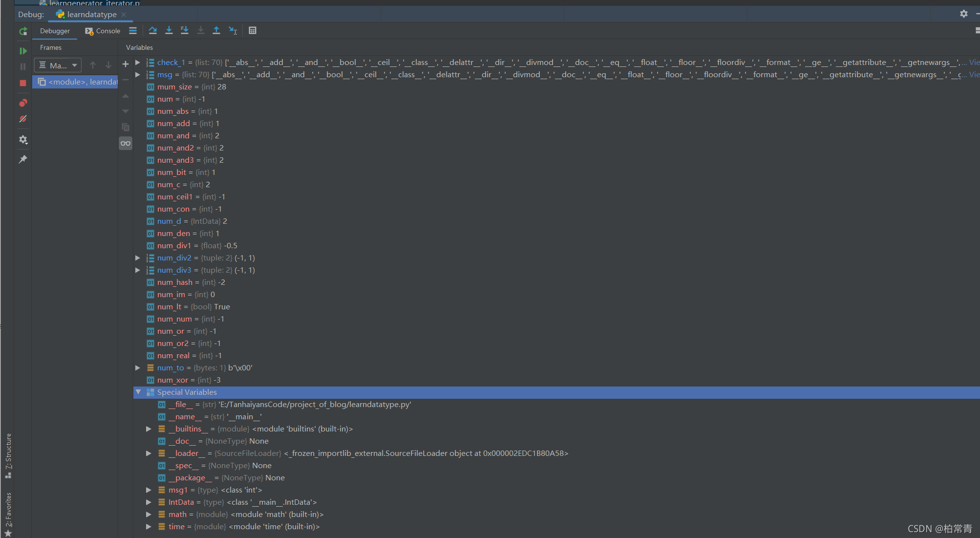Expand the __loader__ entry
The width and height of the screenshot is (980, 538).
149,453
